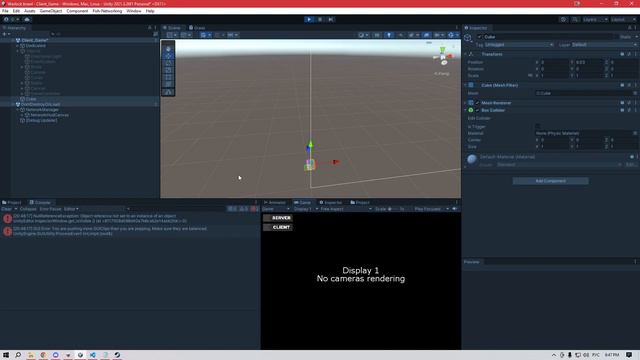640x360 pixels.
Task: Open the Assets menu
Action: click(x=29, y=11)
